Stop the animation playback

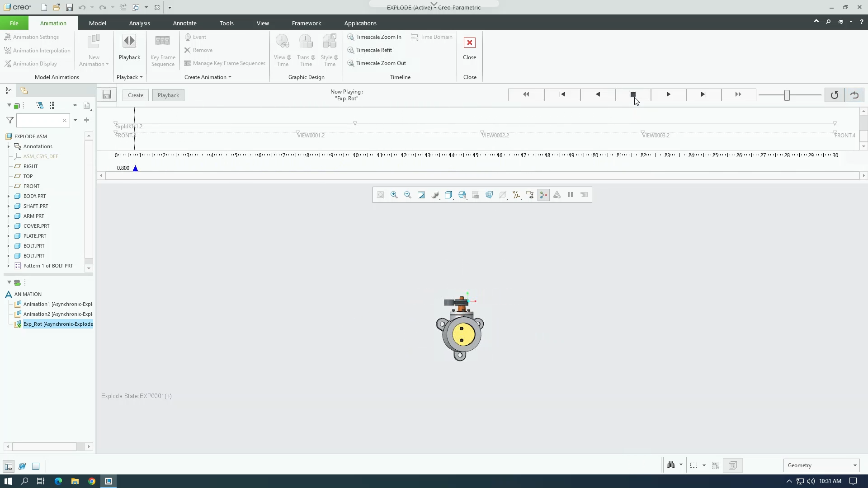[633, 94]
